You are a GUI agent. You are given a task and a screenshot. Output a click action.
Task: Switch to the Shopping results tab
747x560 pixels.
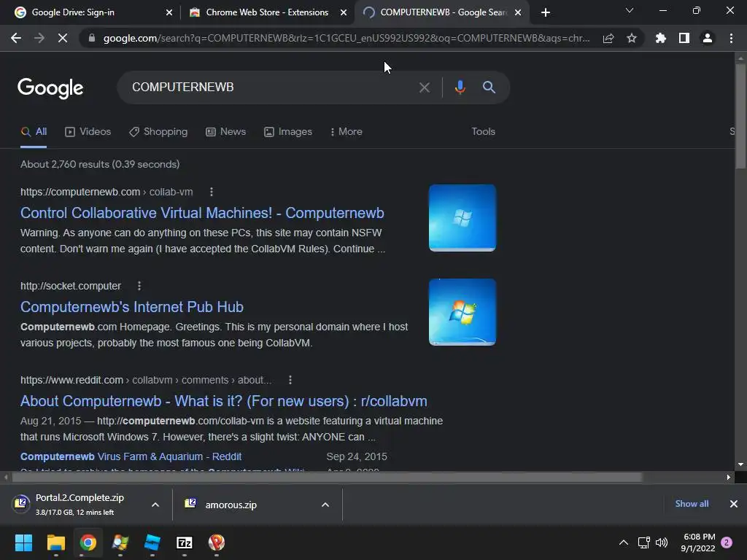(158, 132)
